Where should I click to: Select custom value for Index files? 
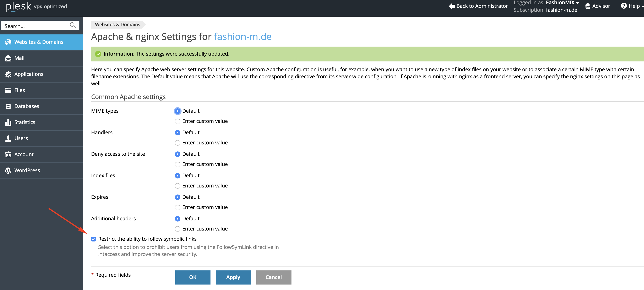pos(177,186)
